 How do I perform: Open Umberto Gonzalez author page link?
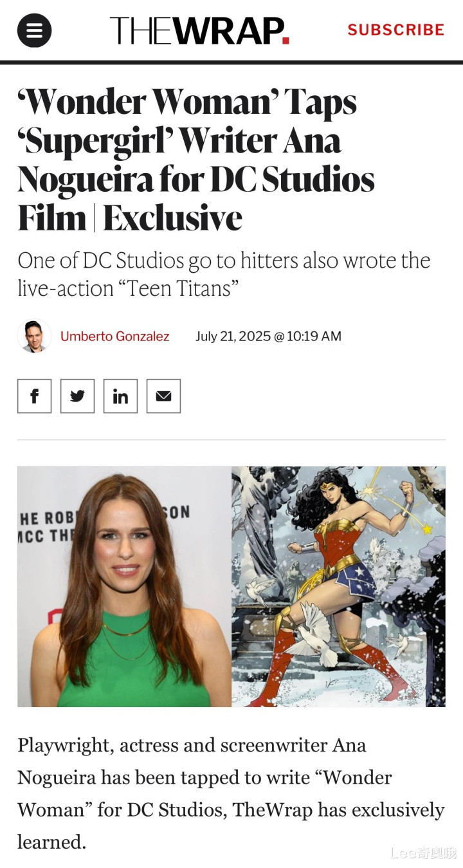pyautogui.click(x=115, y=336)
